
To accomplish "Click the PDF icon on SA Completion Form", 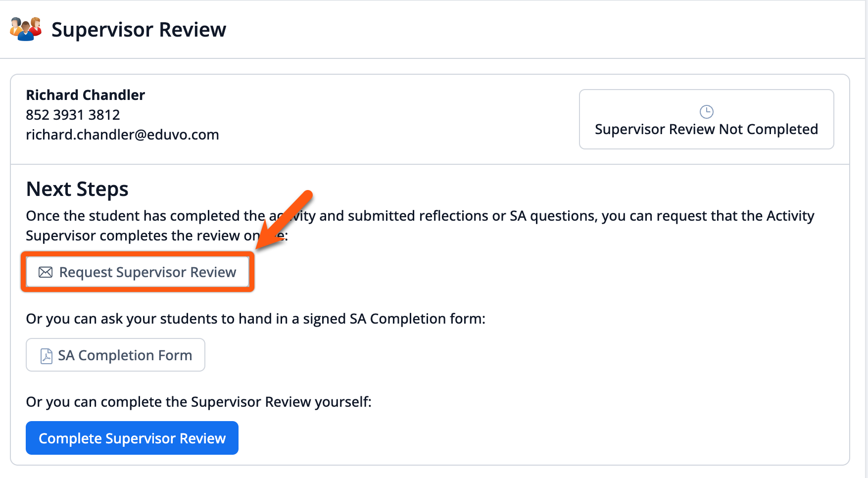I will [x=46, y=356].
